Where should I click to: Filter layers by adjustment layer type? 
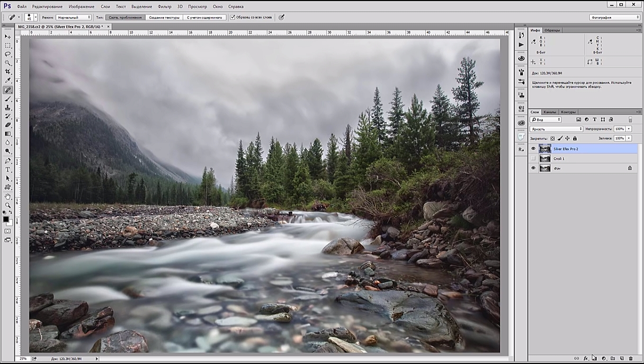coord(587,119)
